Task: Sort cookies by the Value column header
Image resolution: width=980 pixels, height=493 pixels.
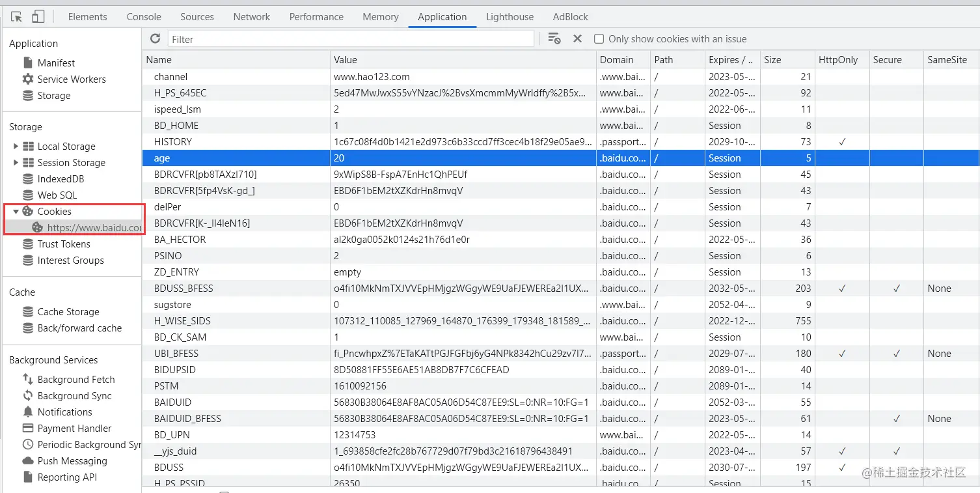Action: click(463, 60)
